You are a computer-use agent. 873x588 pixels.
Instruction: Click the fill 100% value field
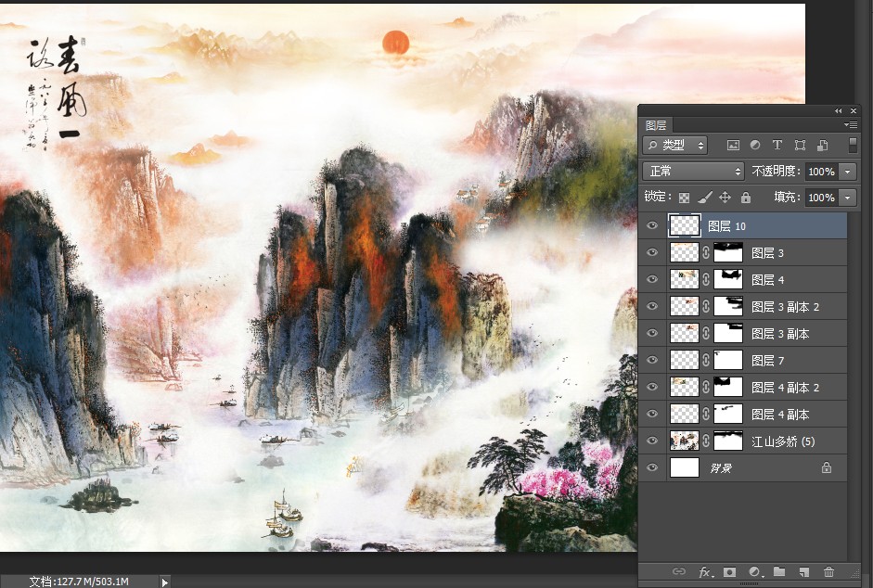[821, 198]
